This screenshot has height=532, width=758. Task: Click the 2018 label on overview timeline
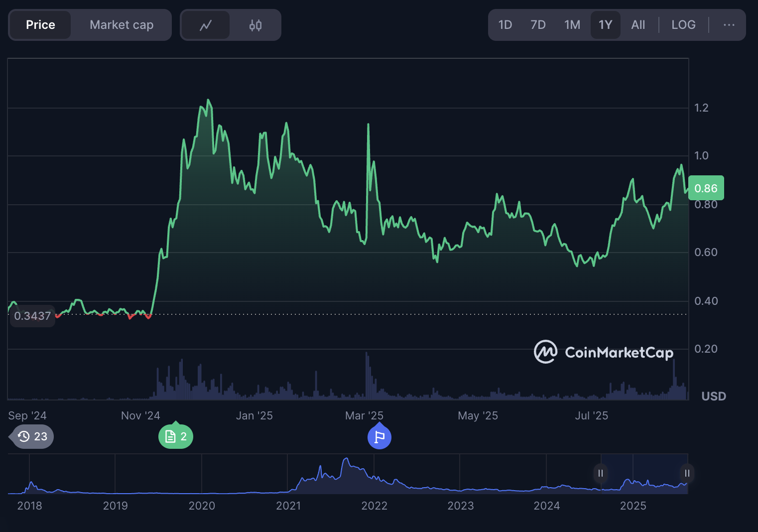point(30,506)
